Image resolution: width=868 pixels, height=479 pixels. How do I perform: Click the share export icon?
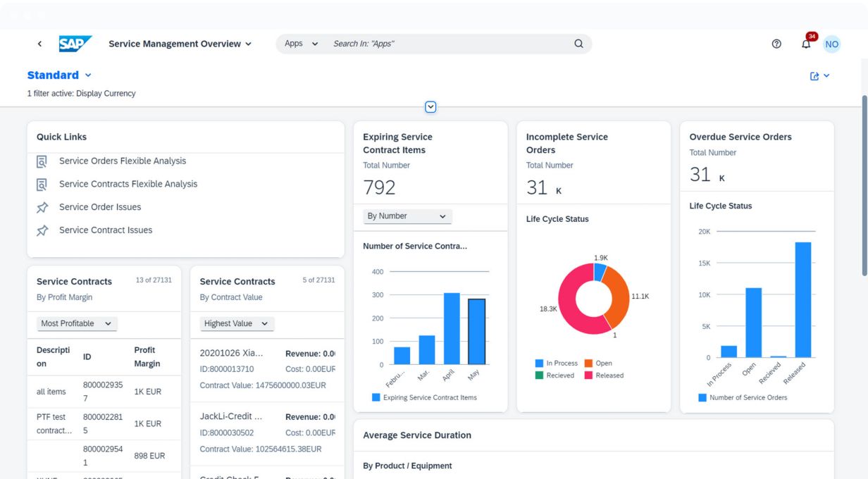[815, 76]
